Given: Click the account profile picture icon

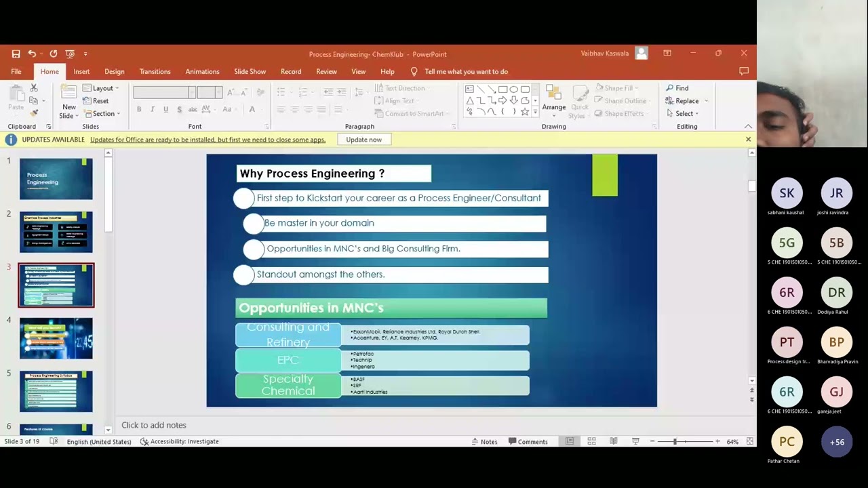Looking at the screenshot, I should pyautogui.click(x=642, y=54).
